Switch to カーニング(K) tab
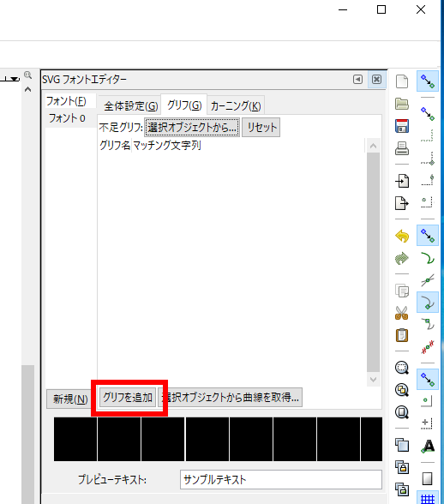444x504 pixels. tap(236, 105)
